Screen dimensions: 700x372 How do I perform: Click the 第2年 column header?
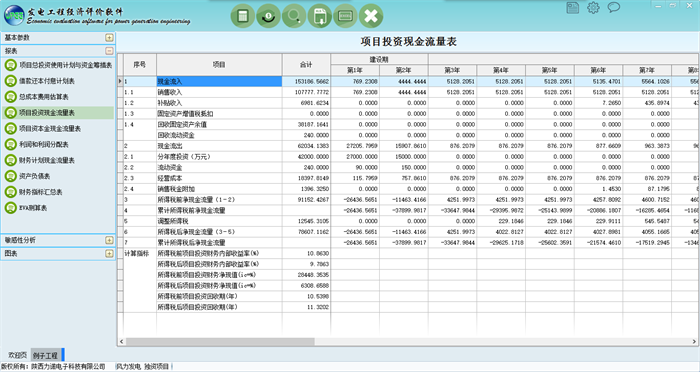404,70
